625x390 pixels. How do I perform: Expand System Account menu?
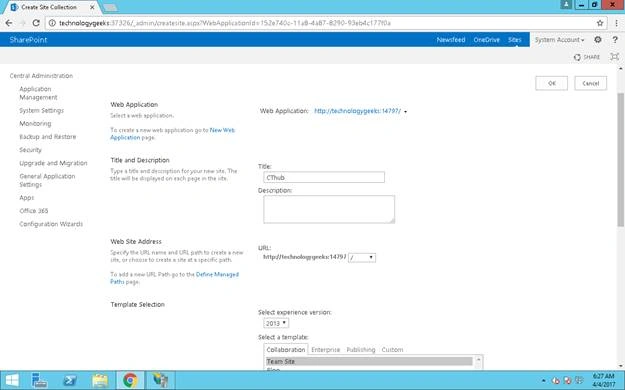(x=559, y=39)
